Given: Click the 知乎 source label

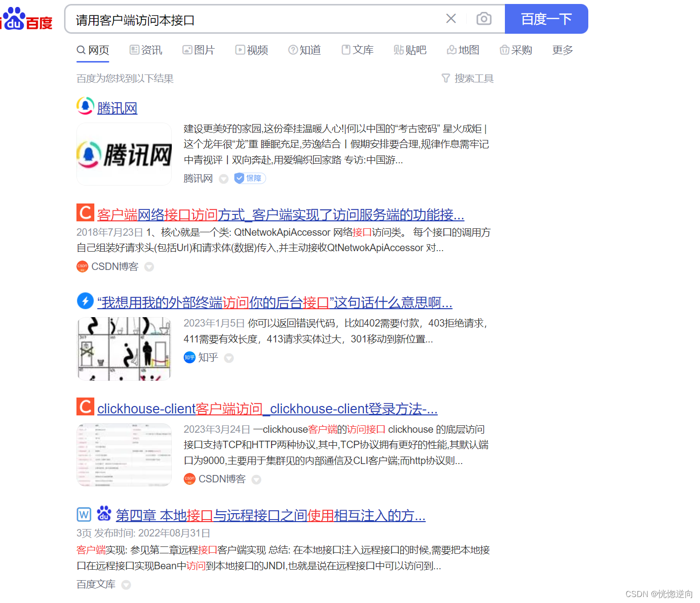Looking at the screenshot, I should pos(208,357).
